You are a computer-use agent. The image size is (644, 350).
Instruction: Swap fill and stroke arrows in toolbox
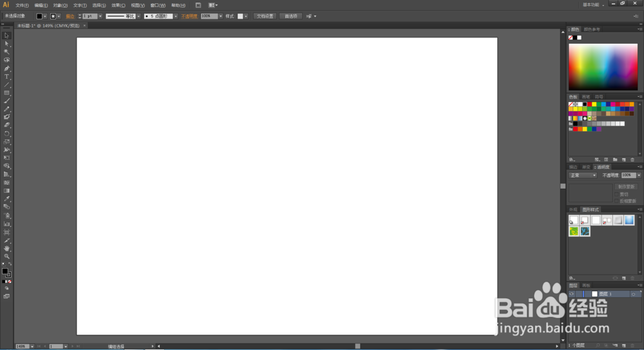coord(10,264)
